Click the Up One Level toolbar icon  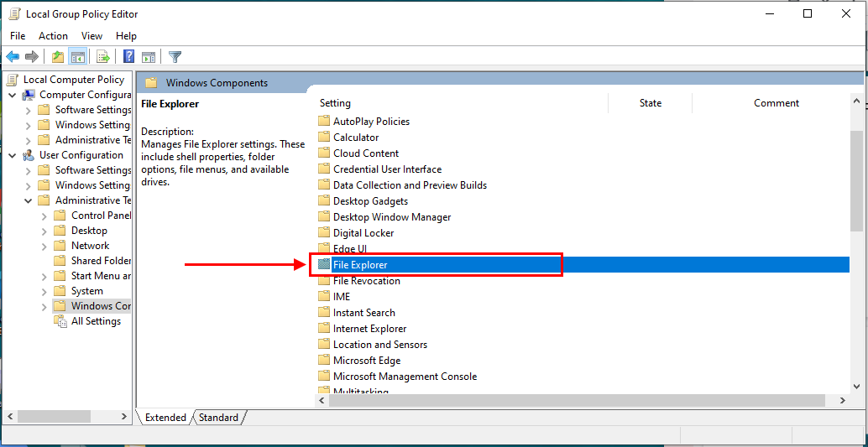coord(58,56)
